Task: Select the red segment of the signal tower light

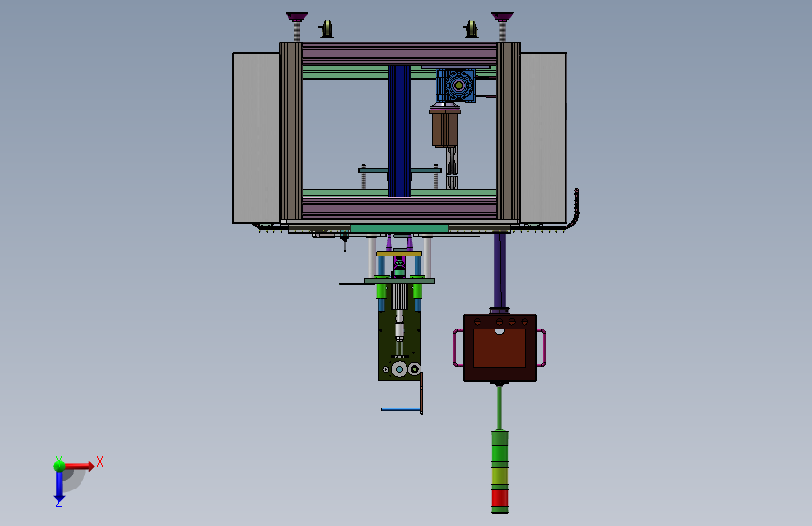Action: tap(499, 499)
